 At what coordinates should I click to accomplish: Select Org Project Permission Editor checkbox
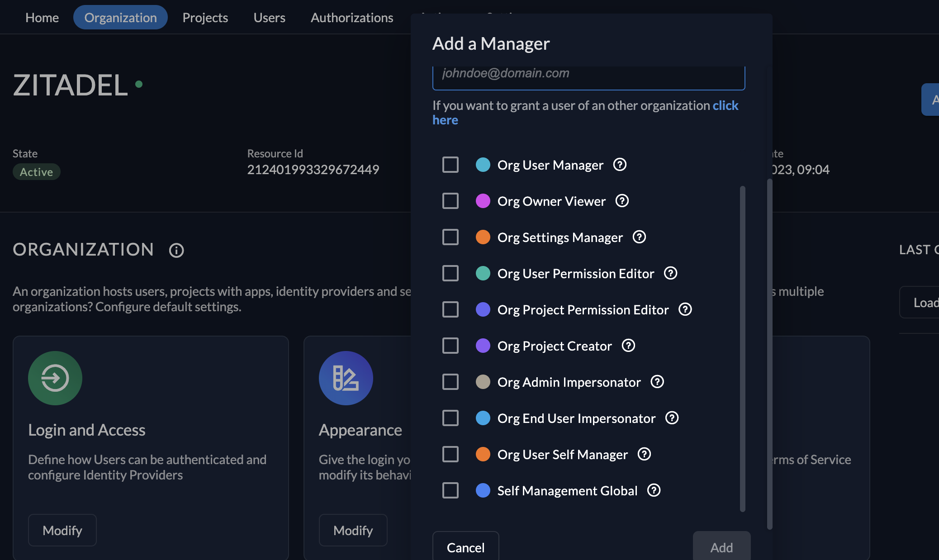tap(451, 309)
